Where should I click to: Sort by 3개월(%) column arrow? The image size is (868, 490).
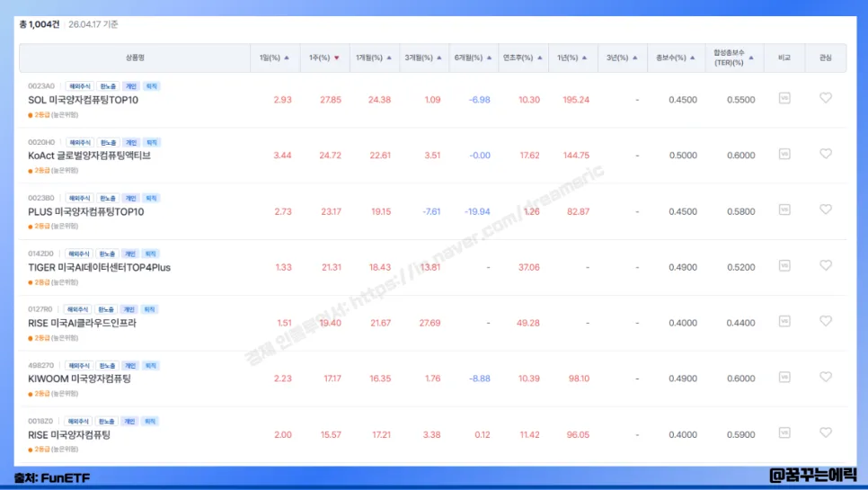(439, 58)
